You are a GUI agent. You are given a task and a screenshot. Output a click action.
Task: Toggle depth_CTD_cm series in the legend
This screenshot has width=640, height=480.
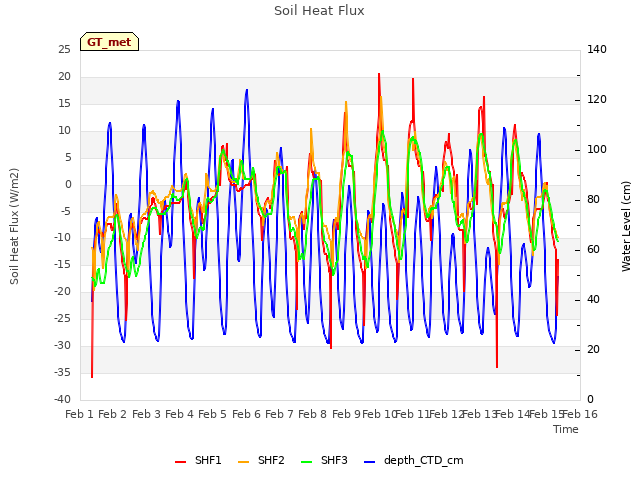(413, 461)
